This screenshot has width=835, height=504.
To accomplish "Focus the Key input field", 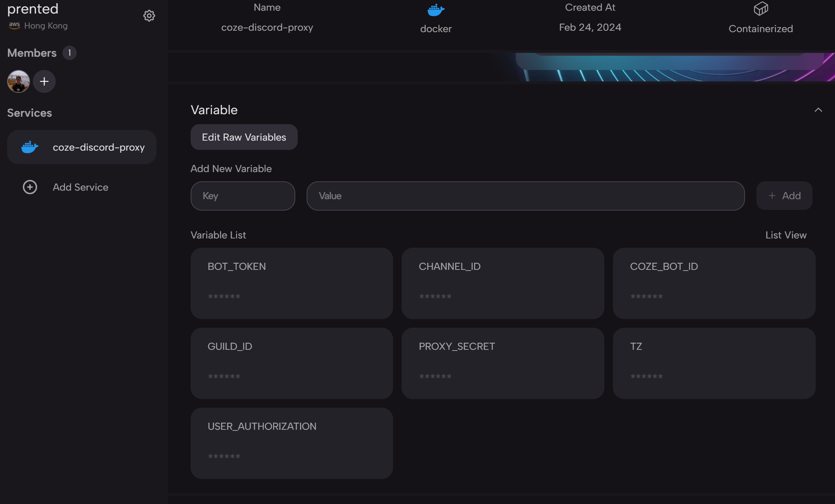I will tap(243, 196).
